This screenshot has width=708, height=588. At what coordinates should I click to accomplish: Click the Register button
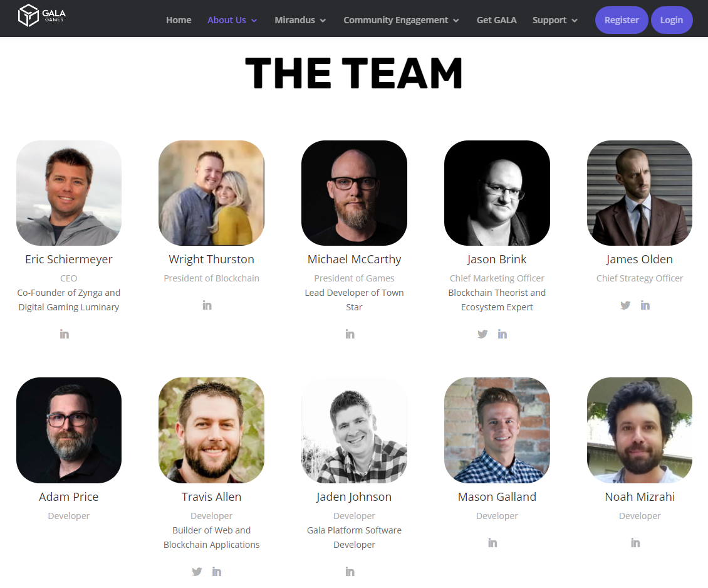622,20
